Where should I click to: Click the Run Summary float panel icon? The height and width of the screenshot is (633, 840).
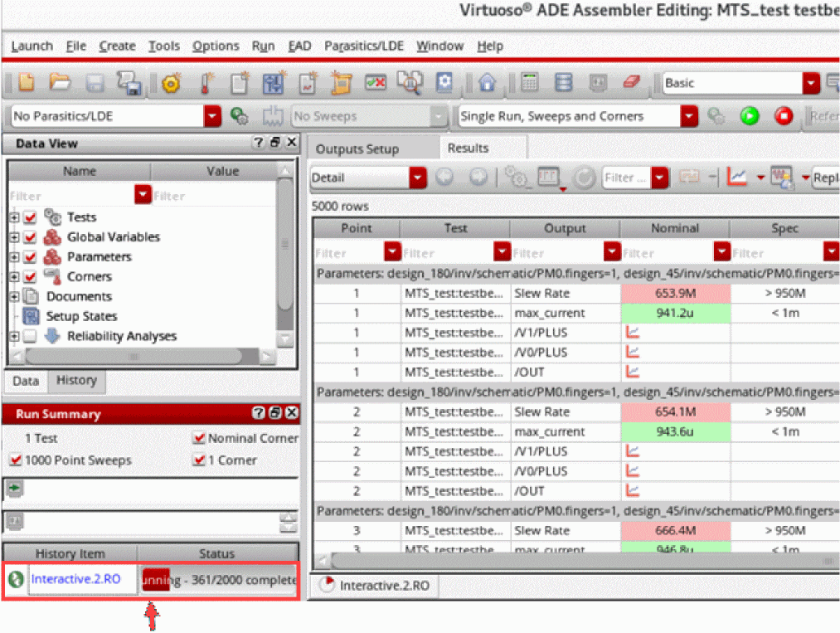274,412
